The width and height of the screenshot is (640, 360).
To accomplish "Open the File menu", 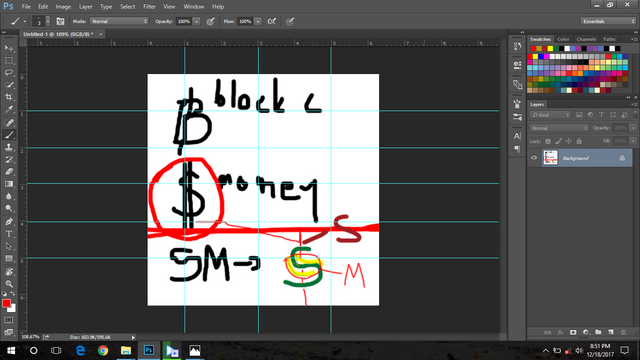I will pyautogui.click(x=26, y=7).
